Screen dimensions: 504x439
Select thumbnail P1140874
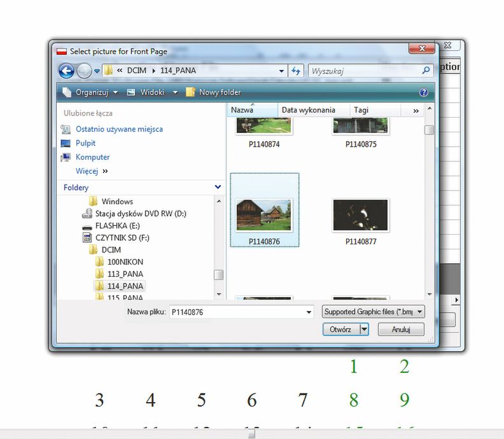tap(264, 125)
